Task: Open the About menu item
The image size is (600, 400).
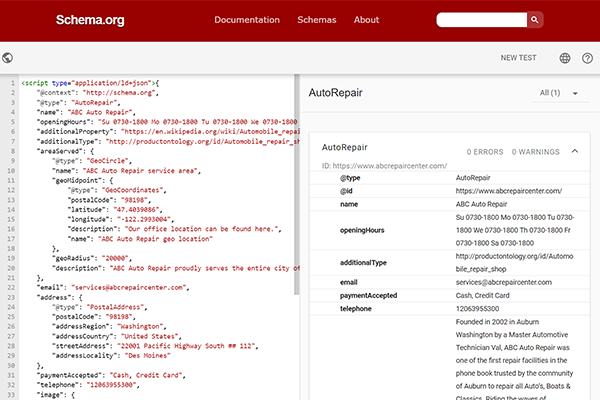Action: tap(366, 20)
